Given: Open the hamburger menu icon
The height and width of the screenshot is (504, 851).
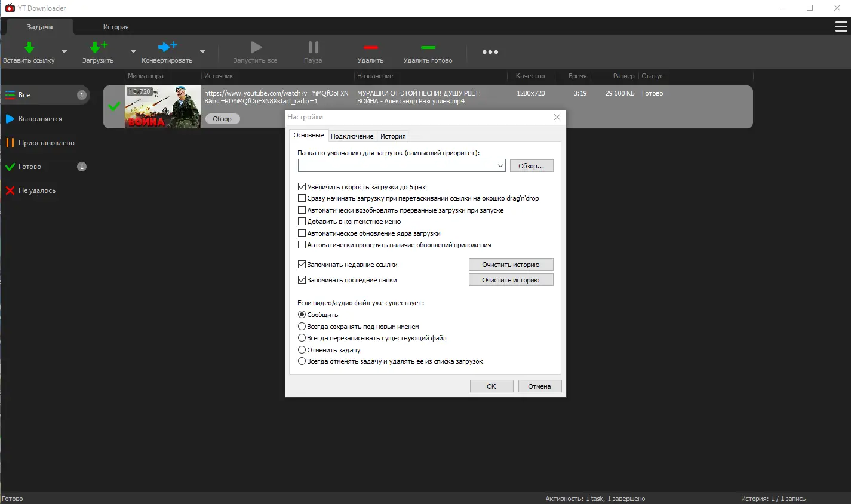Looking at the screenshot, I should 841,27.
